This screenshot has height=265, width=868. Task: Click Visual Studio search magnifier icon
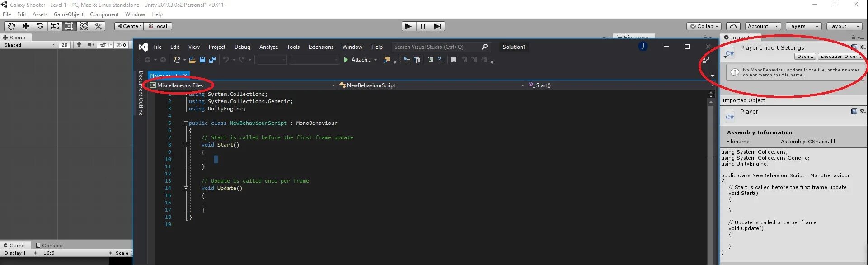pos(485,47)
